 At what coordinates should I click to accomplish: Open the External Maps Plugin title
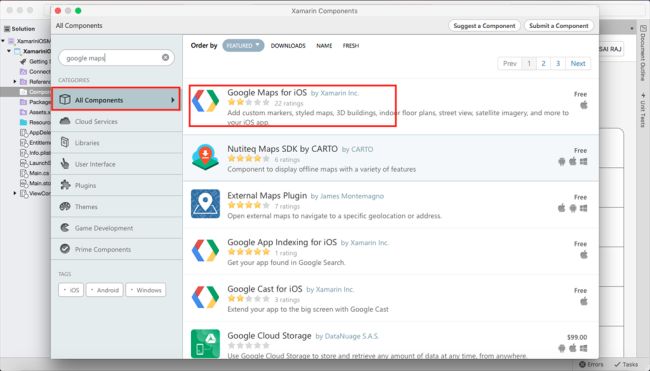267,195
